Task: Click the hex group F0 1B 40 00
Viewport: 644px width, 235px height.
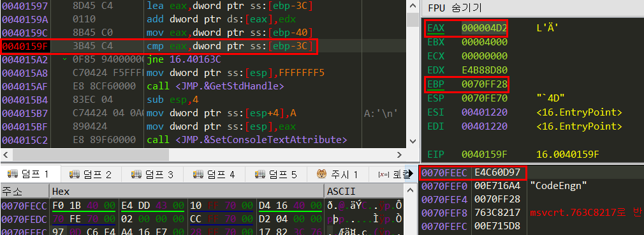Action: coord(84,205)
